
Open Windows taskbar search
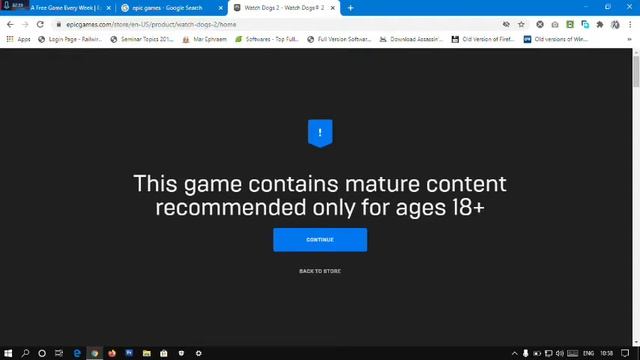point(25,353)
